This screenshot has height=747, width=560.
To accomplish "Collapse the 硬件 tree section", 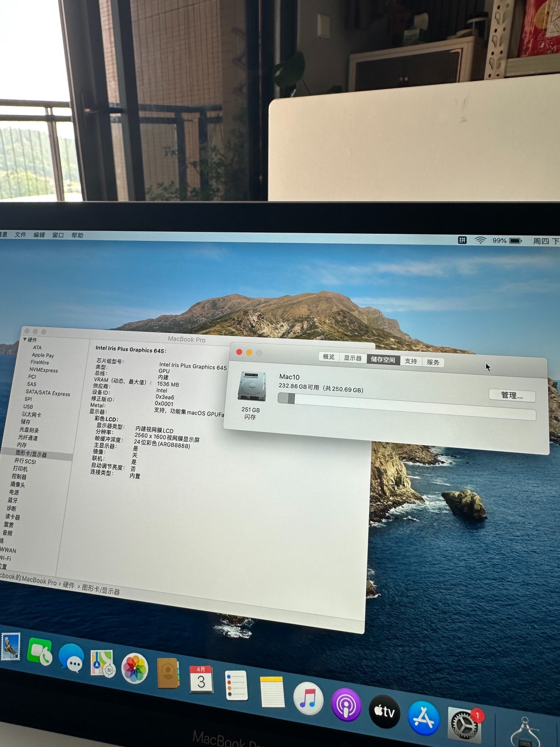I will point(25,340).
